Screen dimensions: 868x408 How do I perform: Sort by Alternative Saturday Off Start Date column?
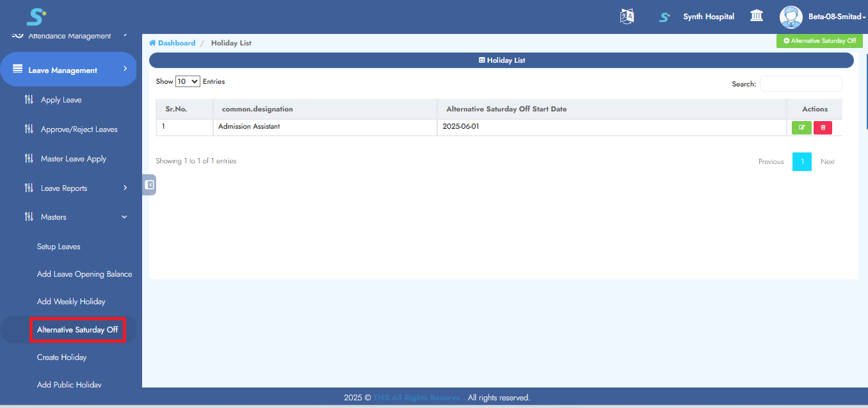pyautogui.click(x=506, y=109)
